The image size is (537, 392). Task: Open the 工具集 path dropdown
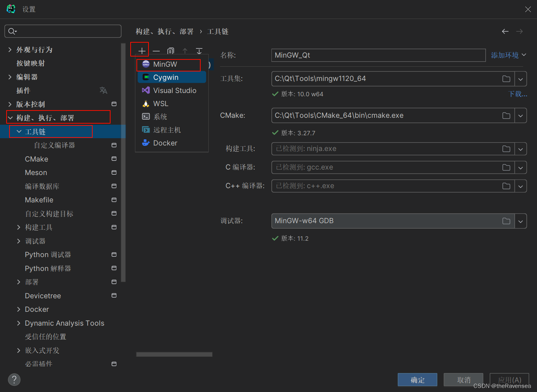point(521,79)
